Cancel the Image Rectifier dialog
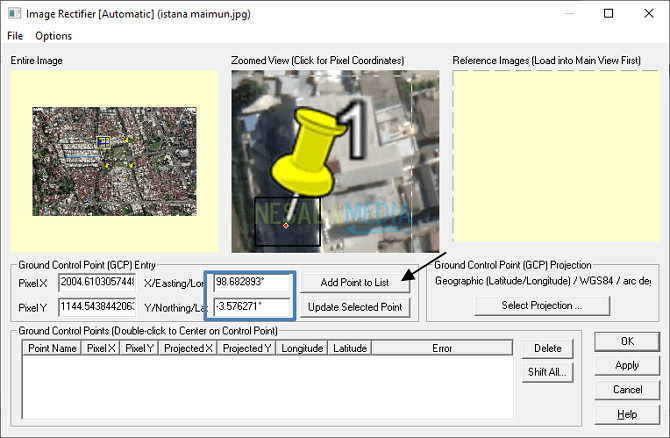Screen dimensions: 670x438 click(x=627, y=390)
